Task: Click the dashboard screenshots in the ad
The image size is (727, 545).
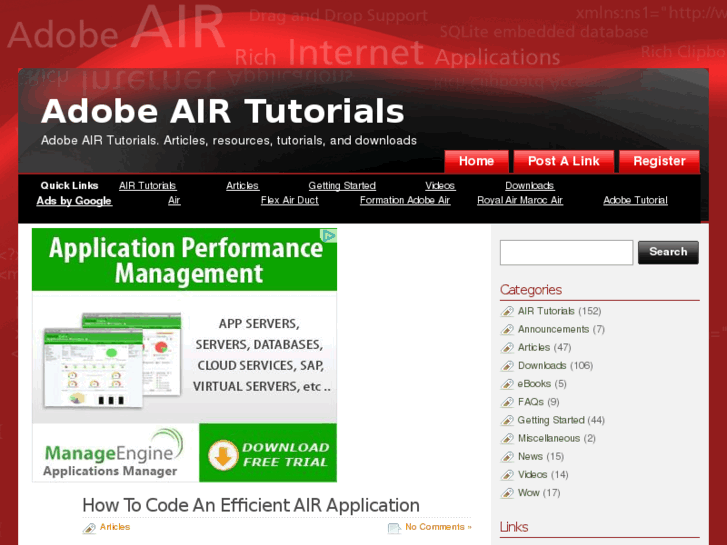Action: (112, 360)
